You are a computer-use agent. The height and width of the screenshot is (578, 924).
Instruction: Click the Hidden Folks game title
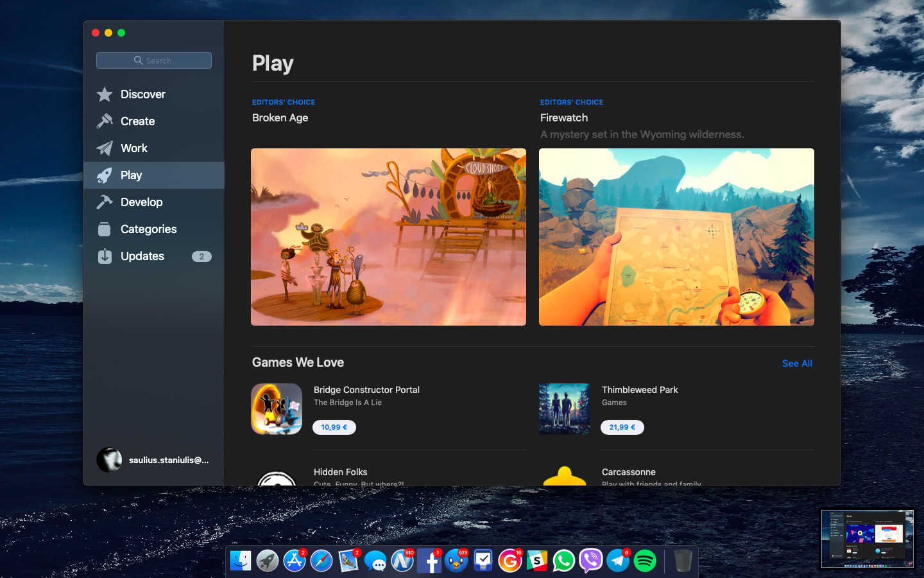pyautogui.click(x=340, y=472)
